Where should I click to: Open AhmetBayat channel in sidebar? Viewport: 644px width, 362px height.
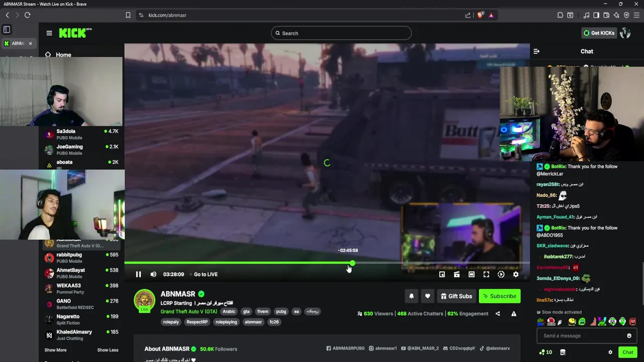(x=82, y=273)
